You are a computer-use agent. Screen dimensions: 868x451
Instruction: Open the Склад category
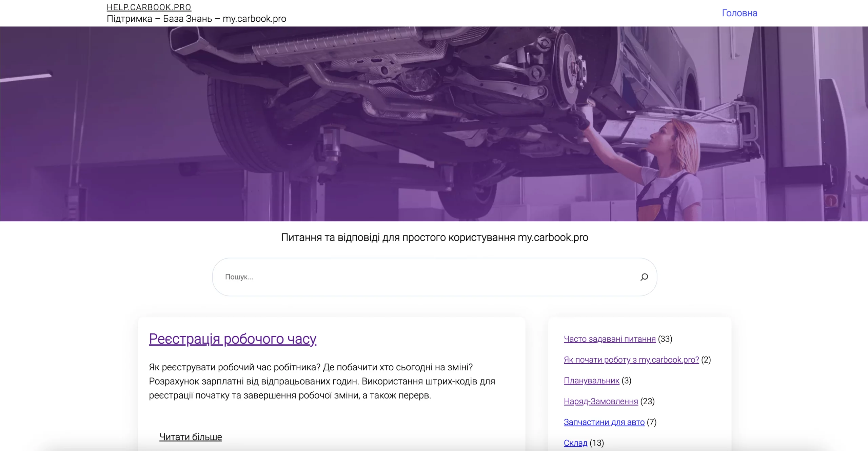click(x=575, y=443)
